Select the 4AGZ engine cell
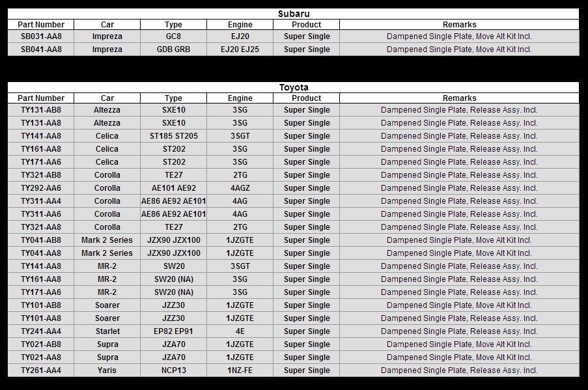This screenshot has height=390, width=588. pyautogui.click(x=240, y=188)
